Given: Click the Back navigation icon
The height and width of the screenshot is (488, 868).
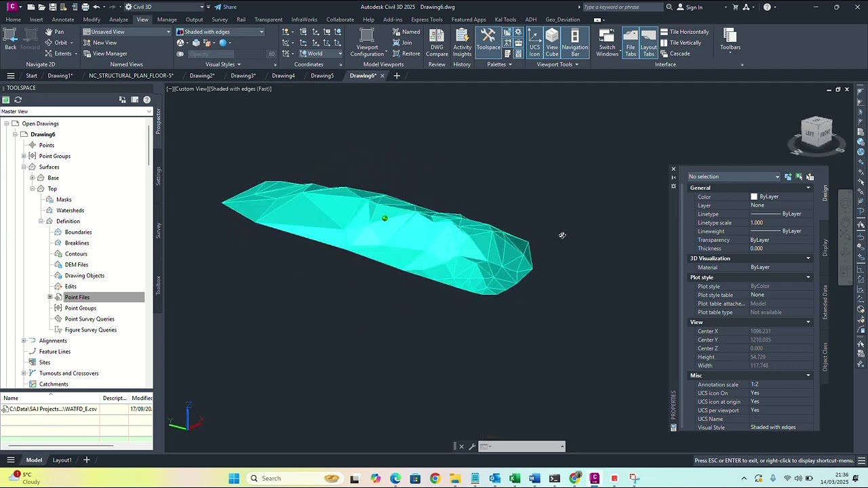Looking at the screenshot, I should (x=10, y=39).
